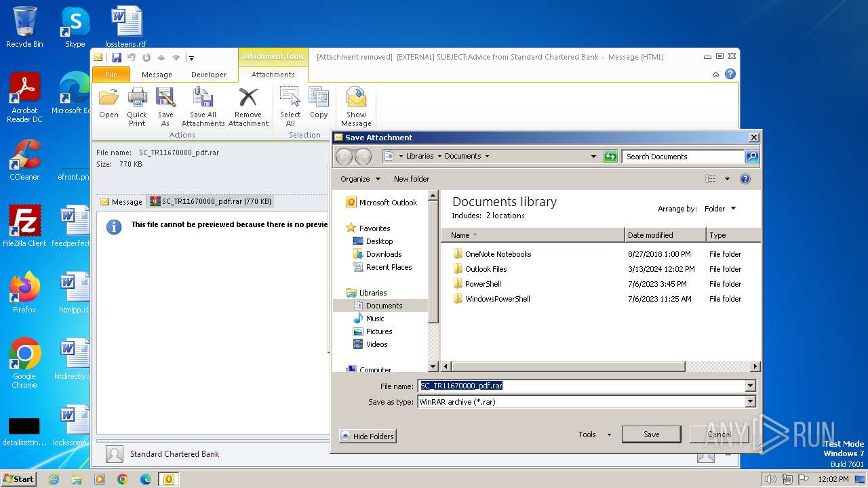Open the Tools dropdown in the dialog

click(595, 434)
